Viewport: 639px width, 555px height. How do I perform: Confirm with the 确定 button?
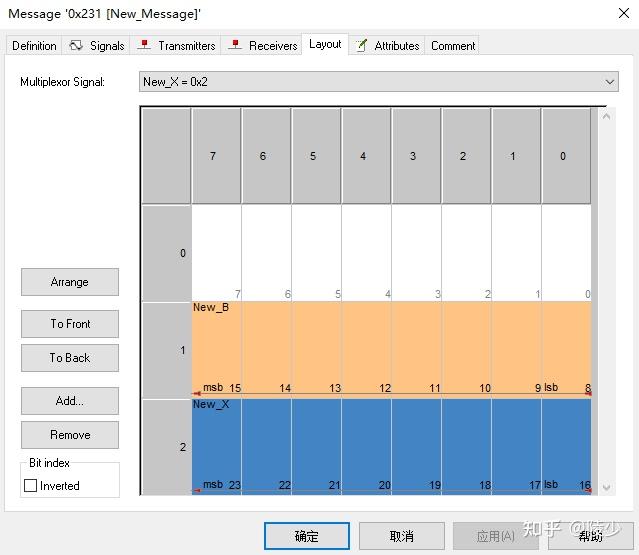[x=307, y=536]
